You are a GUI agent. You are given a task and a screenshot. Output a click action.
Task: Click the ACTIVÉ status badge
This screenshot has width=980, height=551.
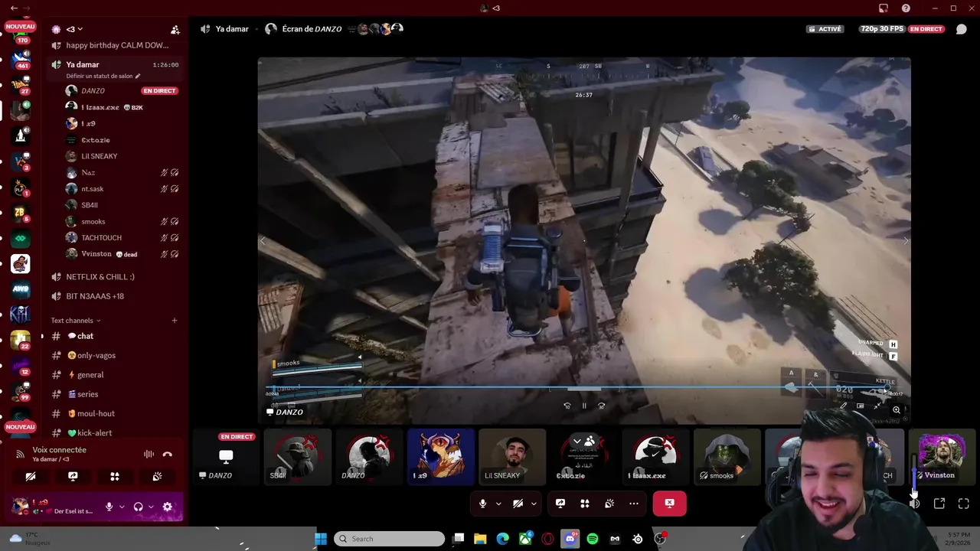point(825,29)
